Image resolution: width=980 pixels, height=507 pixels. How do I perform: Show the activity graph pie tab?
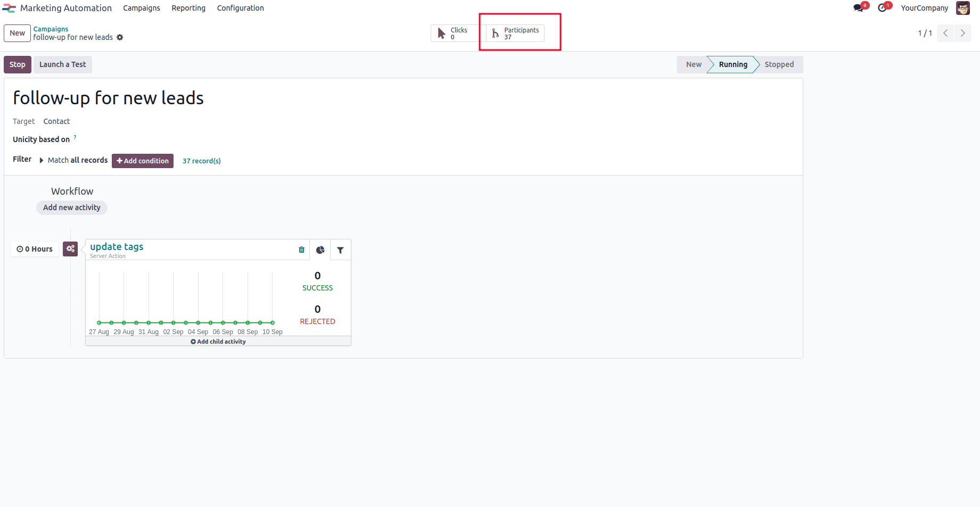320,250
